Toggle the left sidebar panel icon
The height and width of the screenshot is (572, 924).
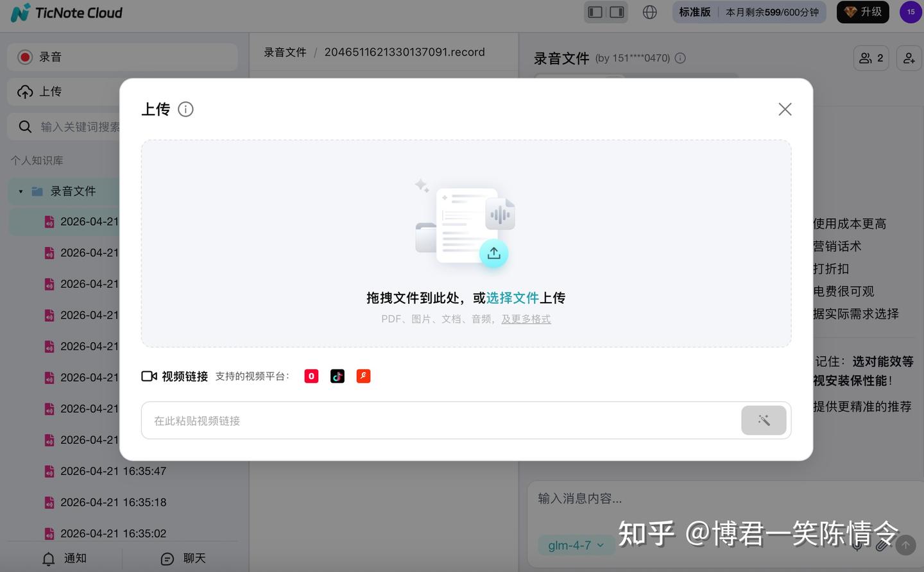pos(595,12)
